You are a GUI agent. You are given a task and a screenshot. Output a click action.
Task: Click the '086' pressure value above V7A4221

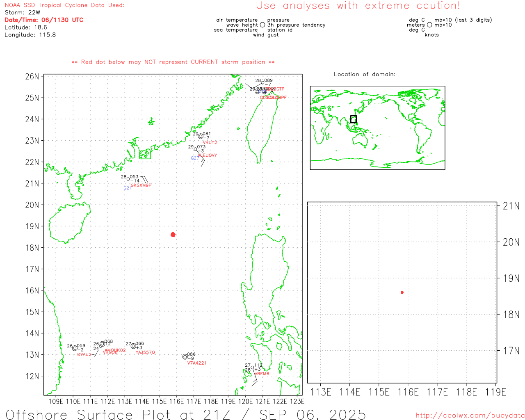192,354
